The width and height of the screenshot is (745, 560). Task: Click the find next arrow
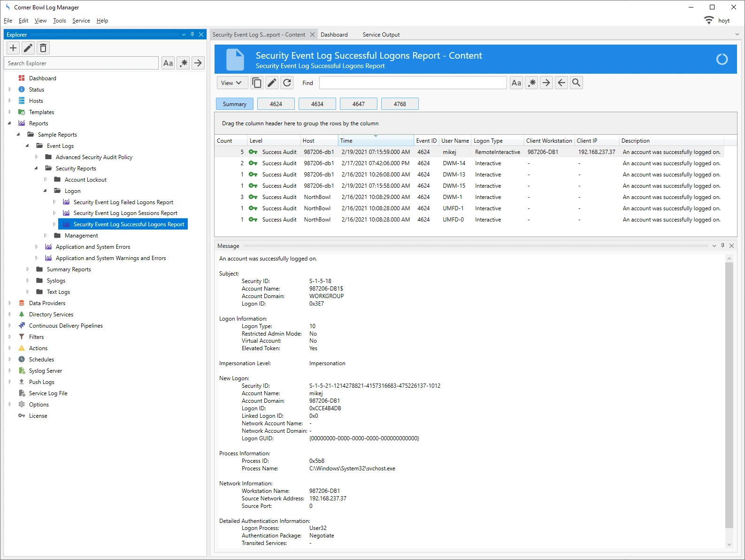pyautogui.click(x=546, y=83)
